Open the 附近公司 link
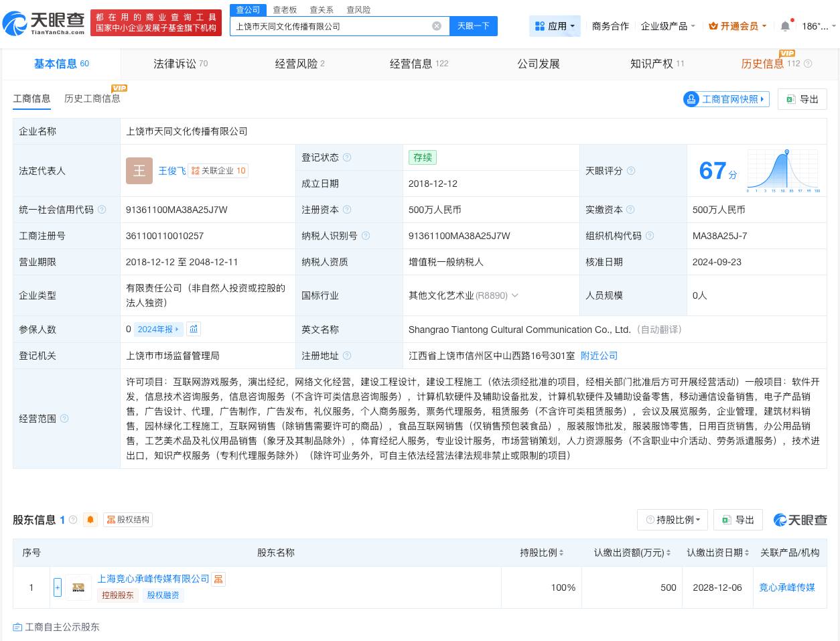This screenshot has height=641, width=840. click(x=598, y=356)
